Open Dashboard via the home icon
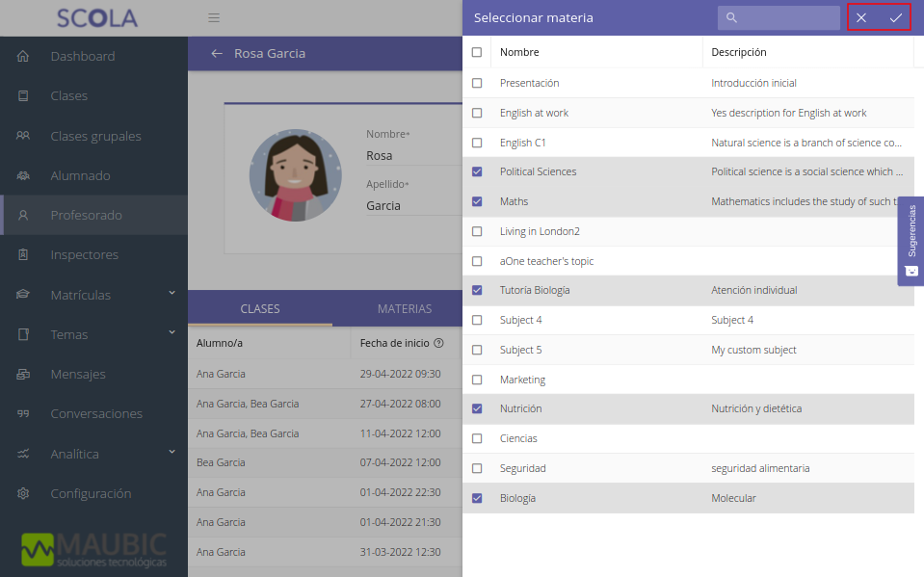 (23, 57)
